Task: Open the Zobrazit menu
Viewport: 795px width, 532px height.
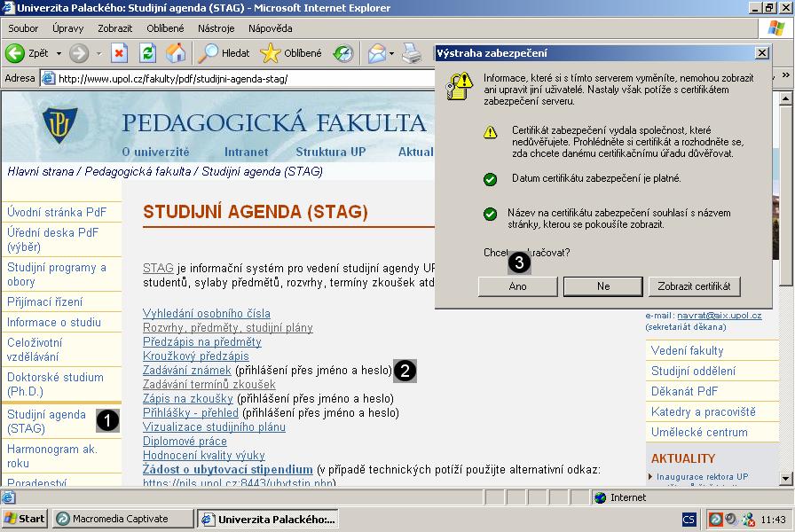Action: pyautogui.click(x=115, y=28)
